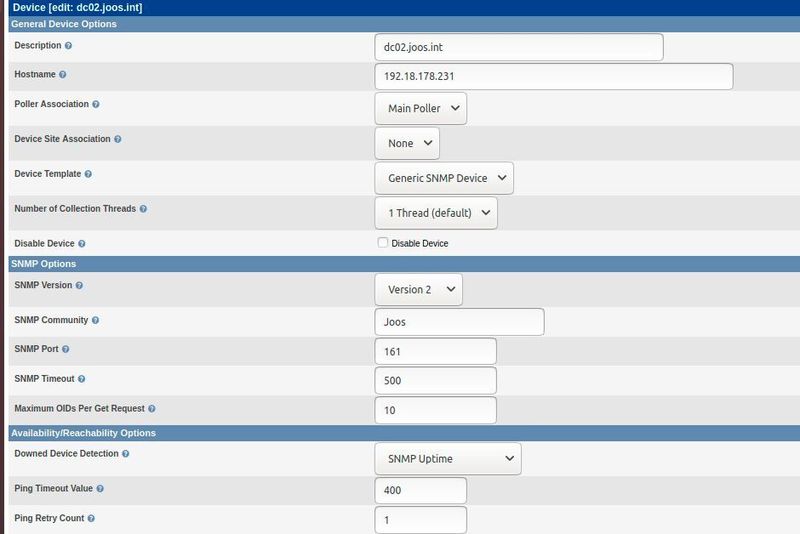The height and width of the screenshot is (534, 800).
Task: Open the Generic SNMP Device template dropdown
Action: (444, 178)
